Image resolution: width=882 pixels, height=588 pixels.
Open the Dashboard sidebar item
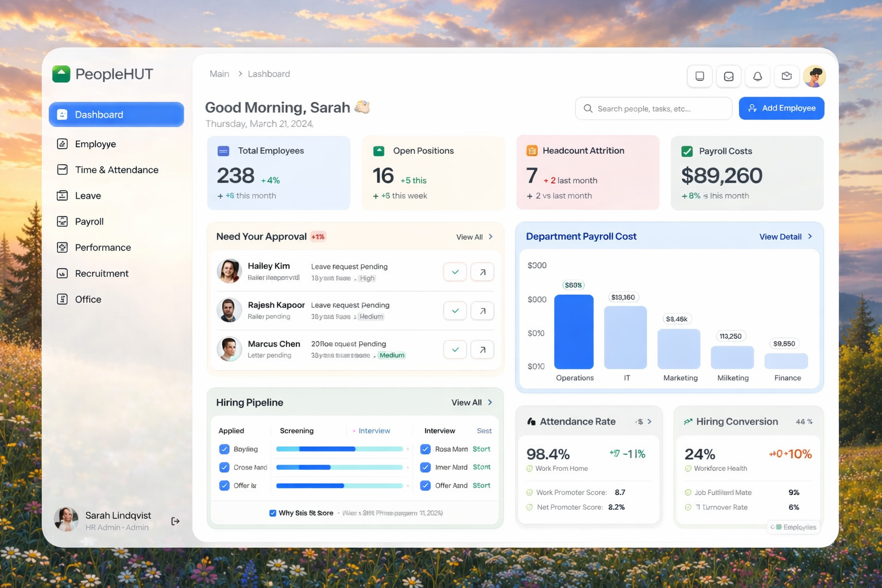point(117,114)
